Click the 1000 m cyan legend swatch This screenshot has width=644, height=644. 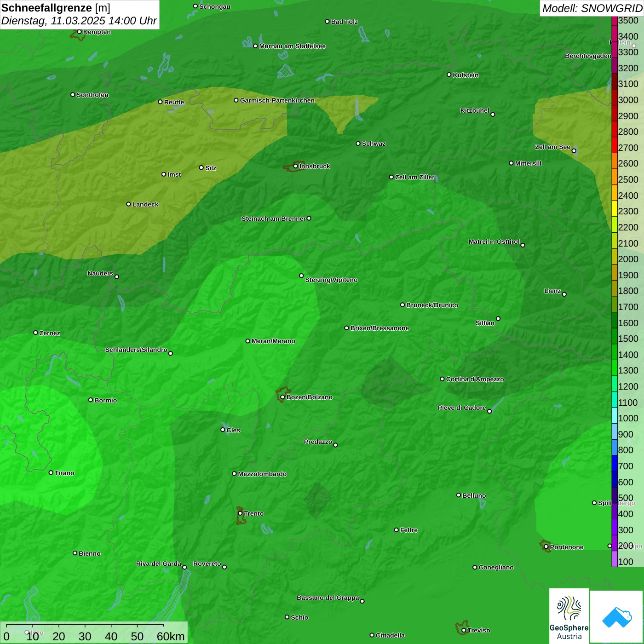pos(615,416)
